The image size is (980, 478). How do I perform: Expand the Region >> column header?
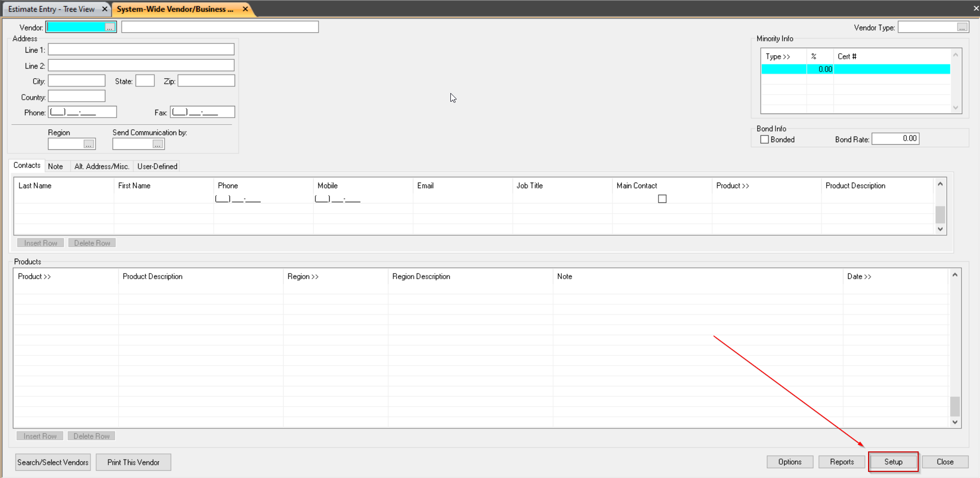pyautogui.click(x=303, y=276)
